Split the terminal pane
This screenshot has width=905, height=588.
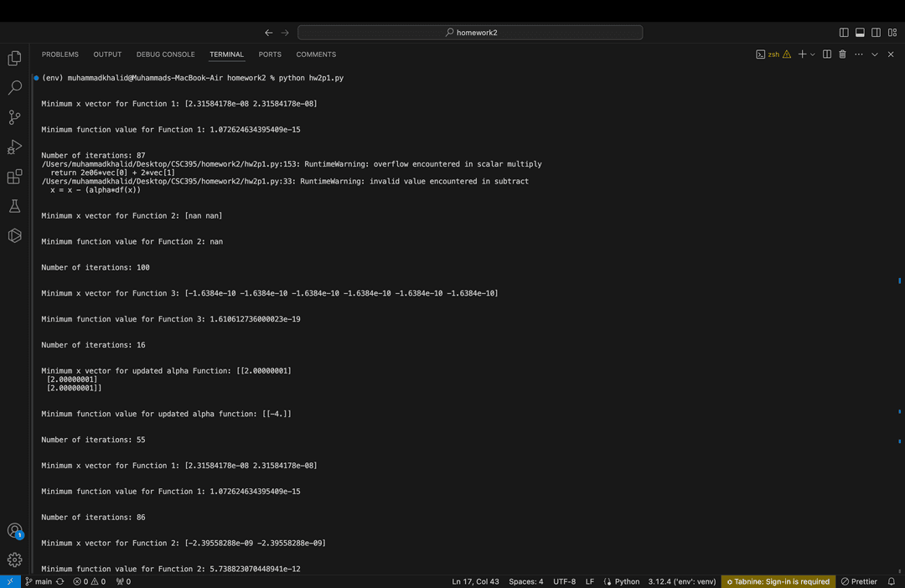tap(826, 54)
